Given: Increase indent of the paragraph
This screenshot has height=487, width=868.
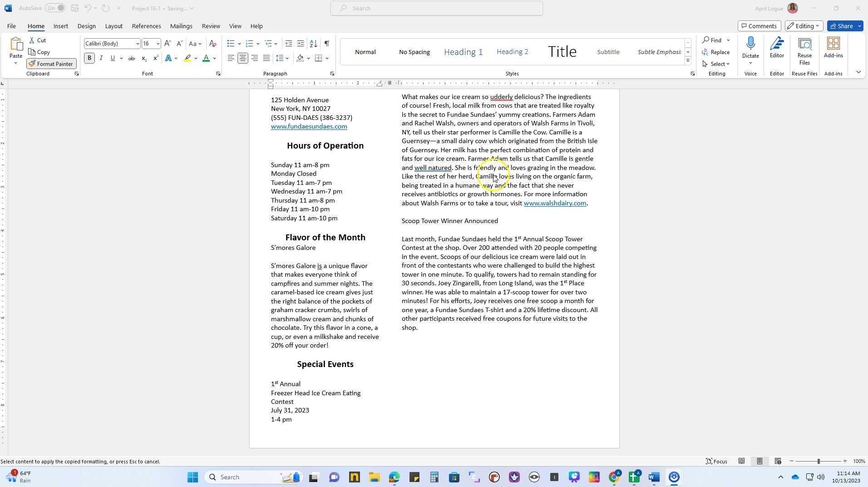Looking at the screenshot, I should point(300,44).
